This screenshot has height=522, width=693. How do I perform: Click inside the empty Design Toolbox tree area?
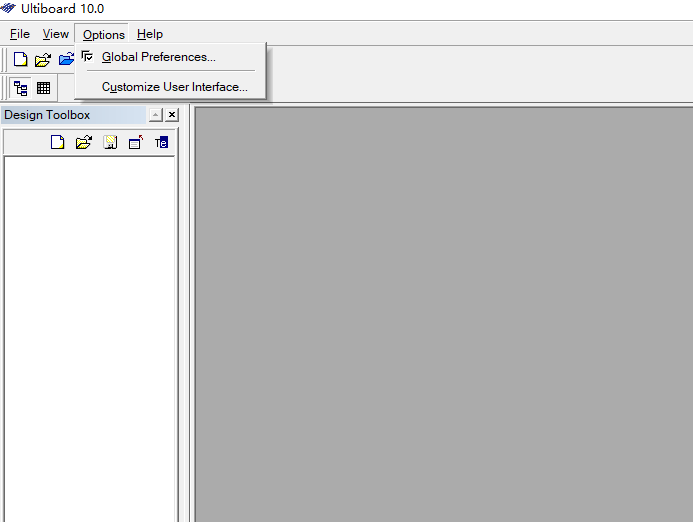tap(89, 339)
